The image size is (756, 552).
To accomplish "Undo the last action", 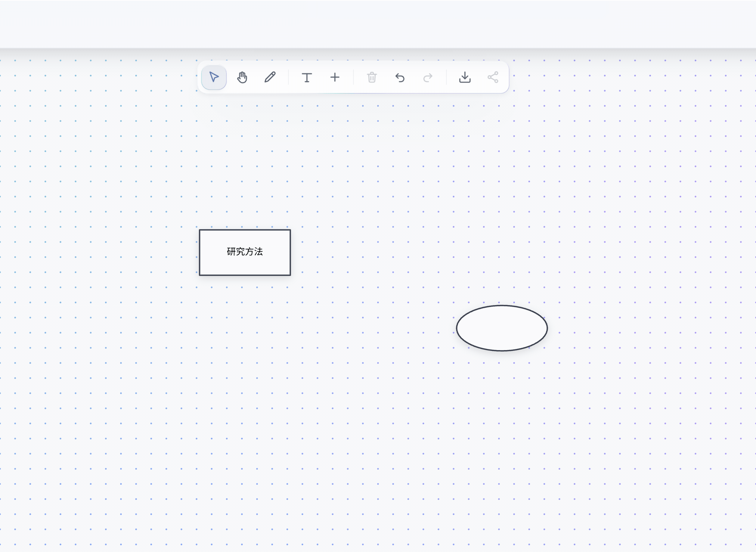I will (400, 78).
